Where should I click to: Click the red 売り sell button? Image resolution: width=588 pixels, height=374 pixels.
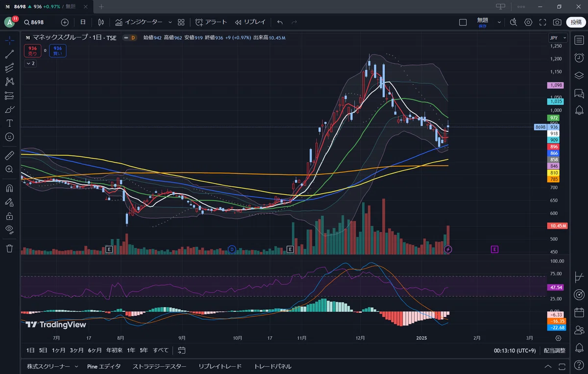[33, 50]
